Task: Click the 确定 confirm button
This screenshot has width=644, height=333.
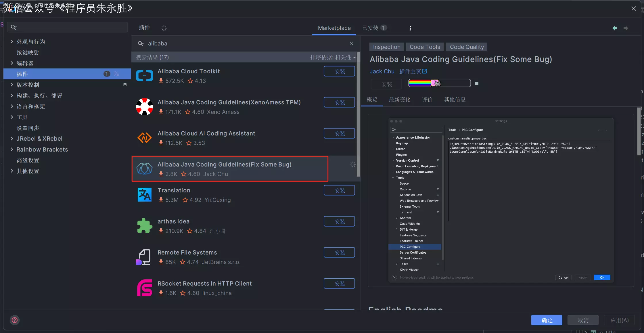Action: pyautogui.click(x=547, y=320)
